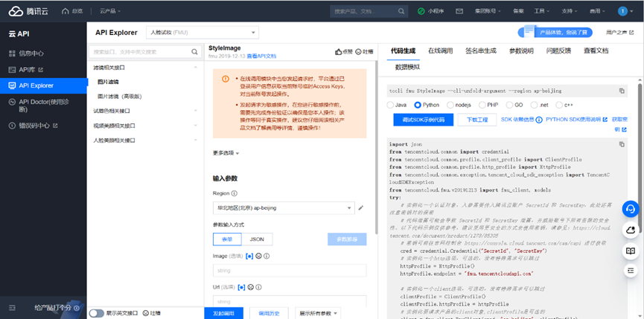Open the cloud assistant floating button
The height and width of the screenshot is (319, 644).
pyautogui.click(x=631, y=230)
